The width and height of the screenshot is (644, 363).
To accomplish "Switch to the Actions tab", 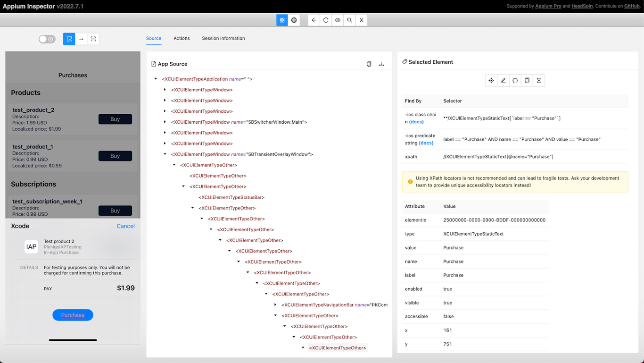I will (x=182, y=38).
